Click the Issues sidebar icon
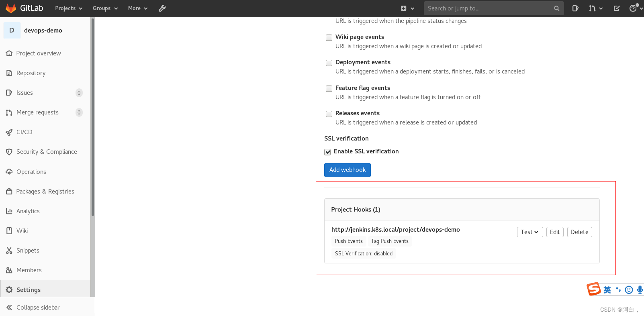Screen dimensions: 644x316 pyautogui.click(x=9, y=93)
